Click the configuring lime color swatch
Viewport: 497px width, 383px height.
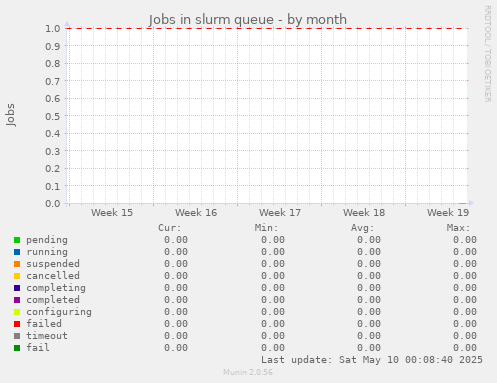tap(17, 312)
